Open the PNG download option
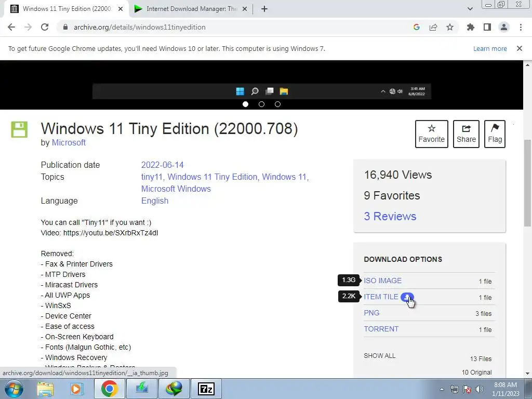This screenshot has height=399, width=532. pyautogui.click(x=371, y=313)
